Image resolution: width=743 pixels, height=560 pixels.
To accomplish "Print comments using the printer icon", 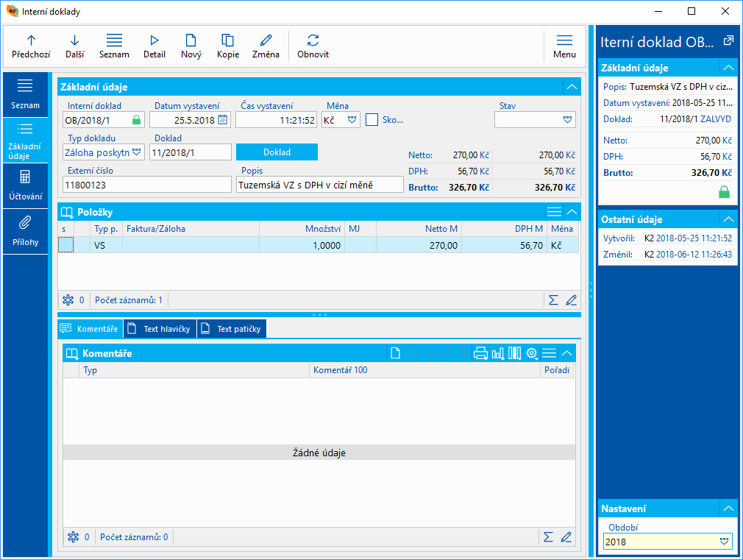I will (480, 353).
